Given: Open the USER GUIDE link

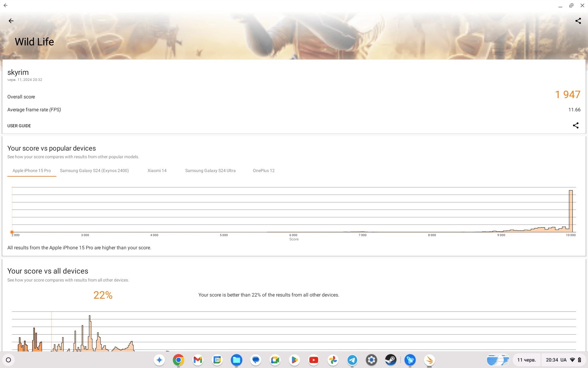Looking at the screenshot, I should click(x=19, y=126).
